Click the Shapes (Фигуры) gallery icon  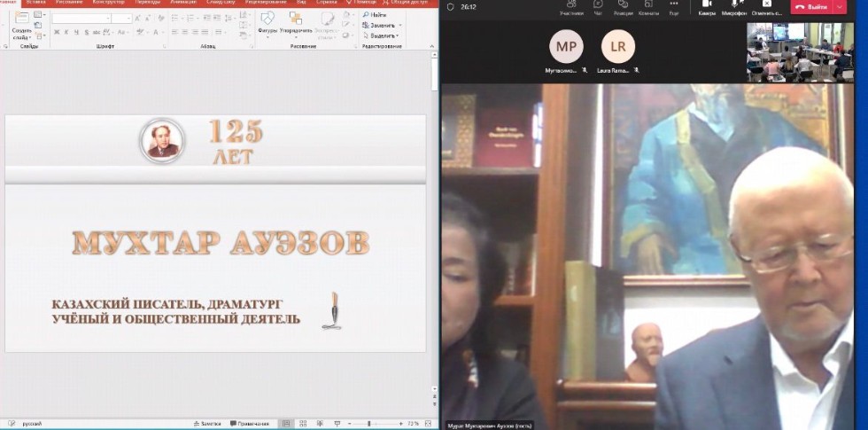(267, 20)
